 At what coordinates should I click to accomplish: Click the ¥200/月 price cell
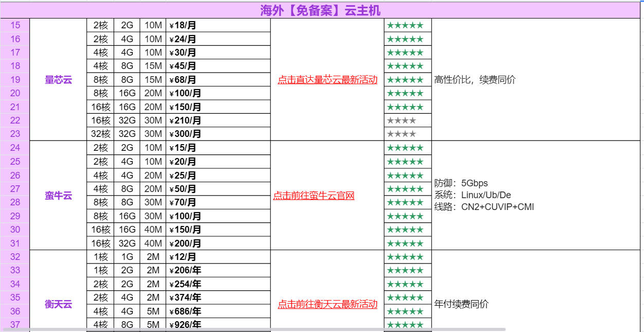pos(218,243)
